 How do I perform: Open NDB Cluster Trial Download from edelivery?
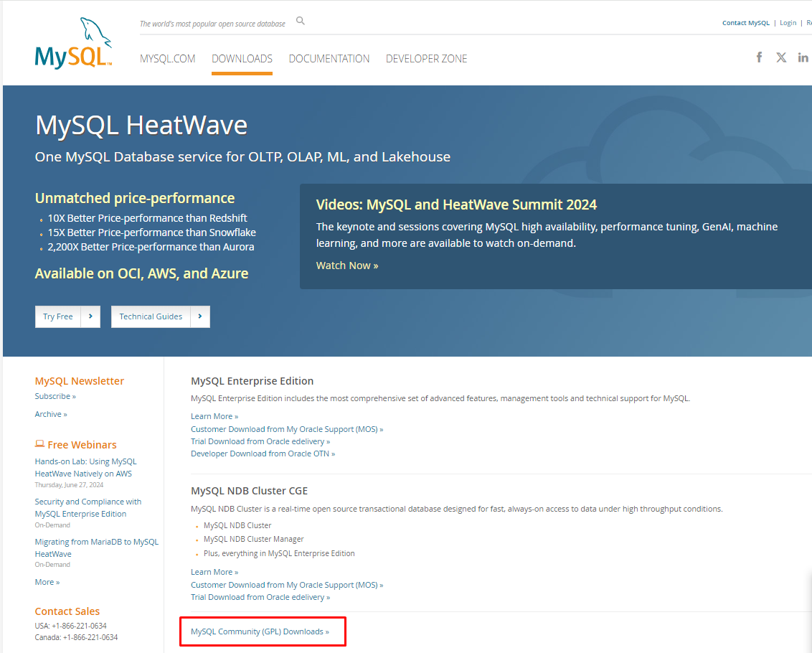coord(260,597)
